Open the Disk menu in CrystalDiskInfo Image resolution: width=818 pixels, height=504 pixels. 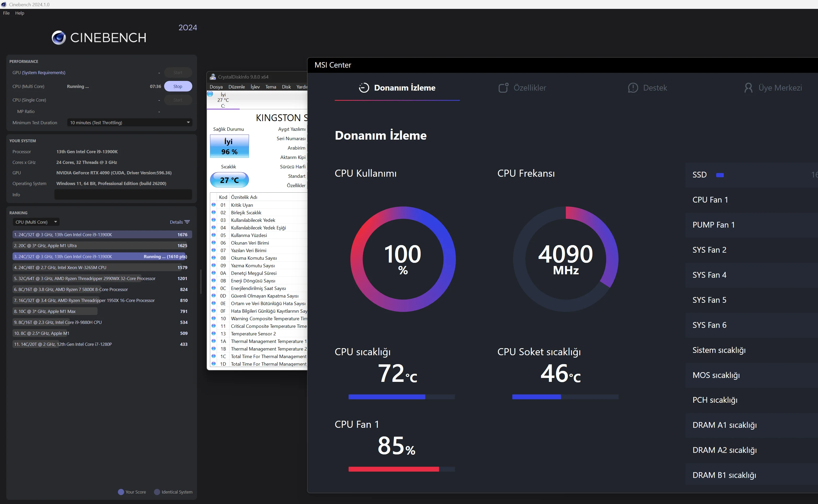286,87
